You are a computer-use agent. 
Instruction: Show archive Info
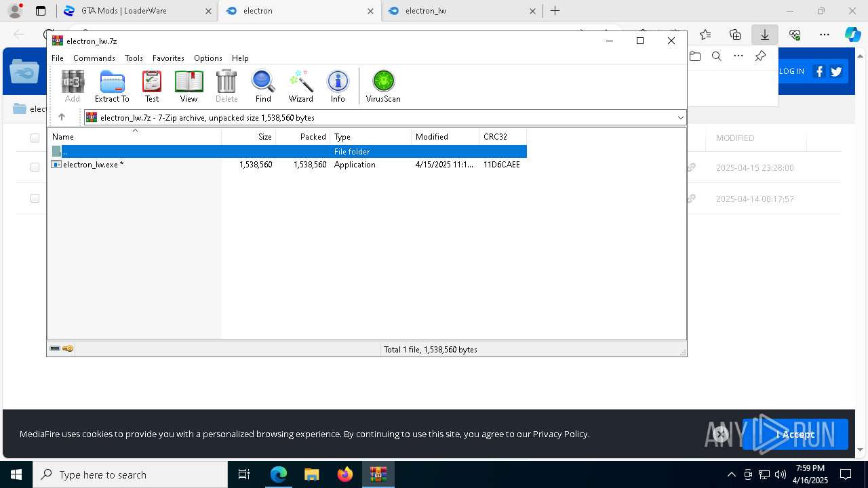click(338, 86)
